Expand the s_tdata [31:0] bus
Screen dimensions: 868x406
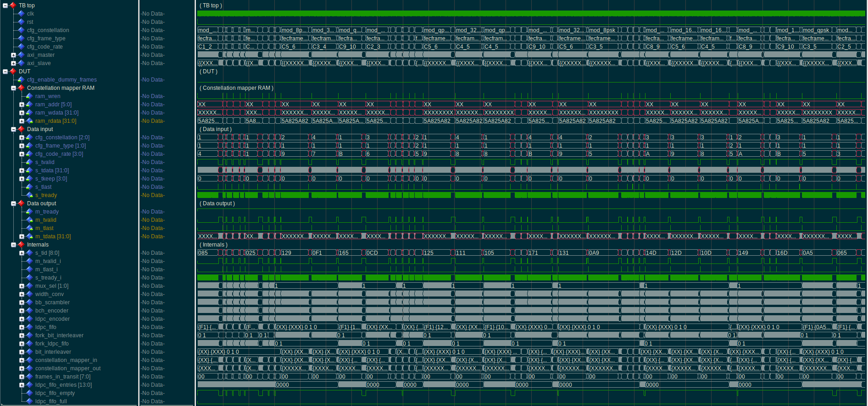click(x=22, y=170)
